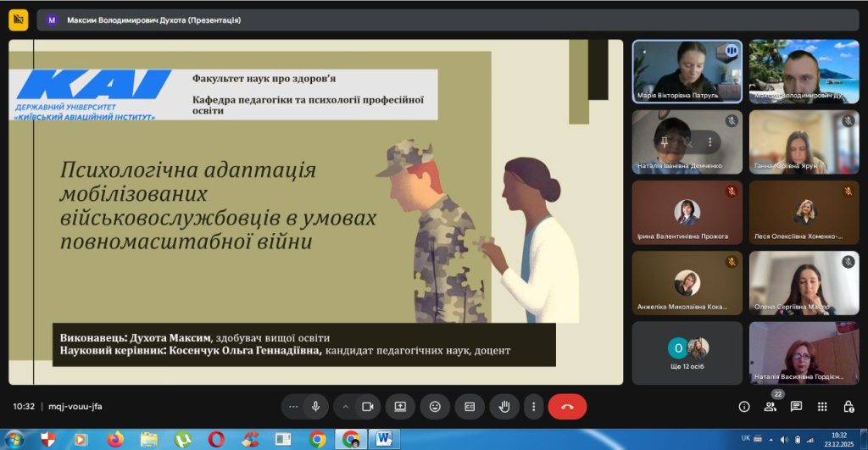Raise hand in the meeting
The height and width of the screenshot is (450, 868).
(504, 407)
